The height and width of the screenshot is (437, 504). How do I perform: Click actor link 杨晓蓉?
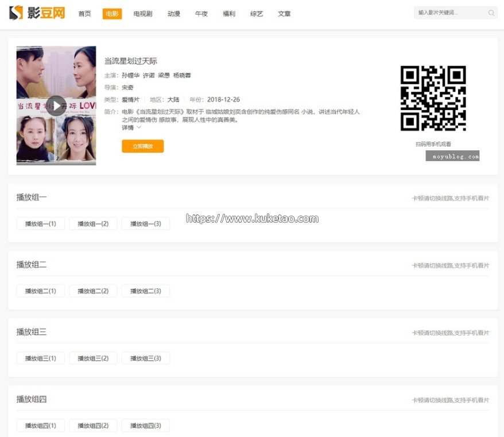coord(182,76)
